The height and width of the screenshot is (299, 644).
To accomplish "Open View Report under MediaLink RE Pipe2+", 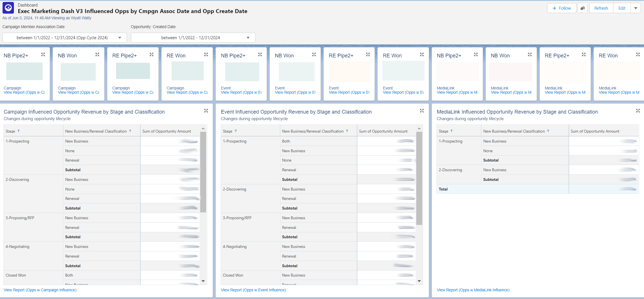I will tap(565, 92).
